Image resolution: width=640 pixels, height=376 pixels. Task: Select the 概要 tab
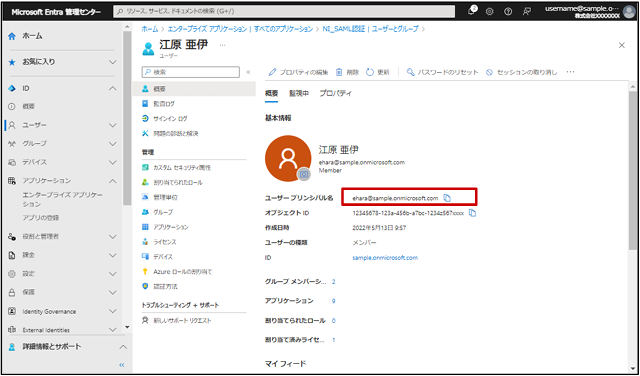[271, 93]
